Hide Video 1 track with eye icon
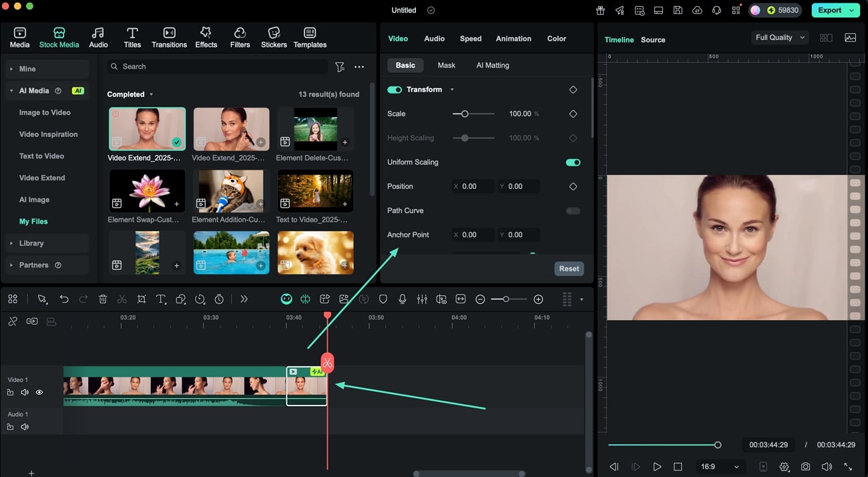Image resolution: width=868 pixels, height=477 pixels. point(39,392)
